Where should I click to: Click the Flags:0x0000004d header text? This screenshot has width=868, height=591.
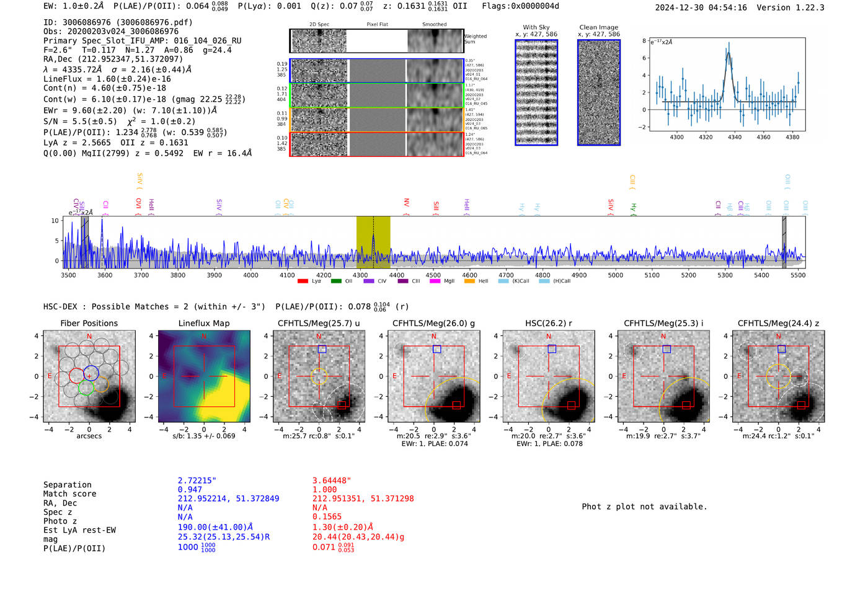pyautogui.click(x=520, y=6)
